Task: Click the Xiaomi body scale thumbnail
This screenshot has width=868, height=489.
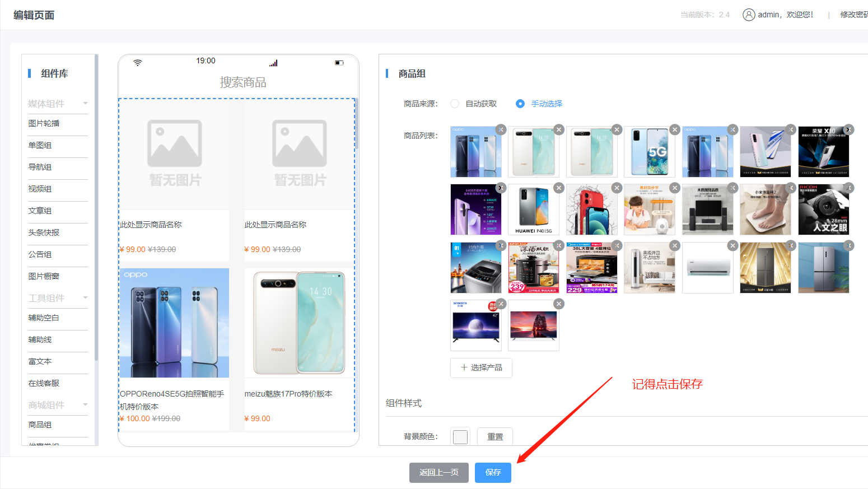Action: click(x=766, y=209)
